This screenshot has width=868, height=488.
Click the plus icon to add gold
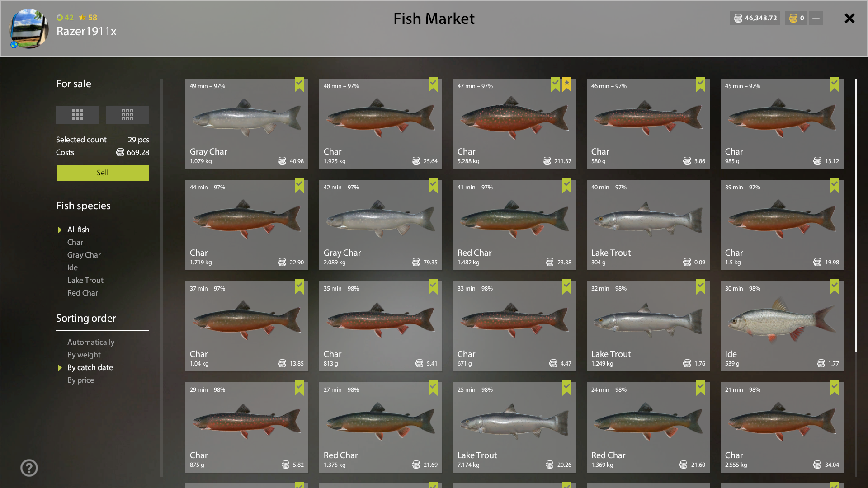pyautogui.click(x=816, y=18)
